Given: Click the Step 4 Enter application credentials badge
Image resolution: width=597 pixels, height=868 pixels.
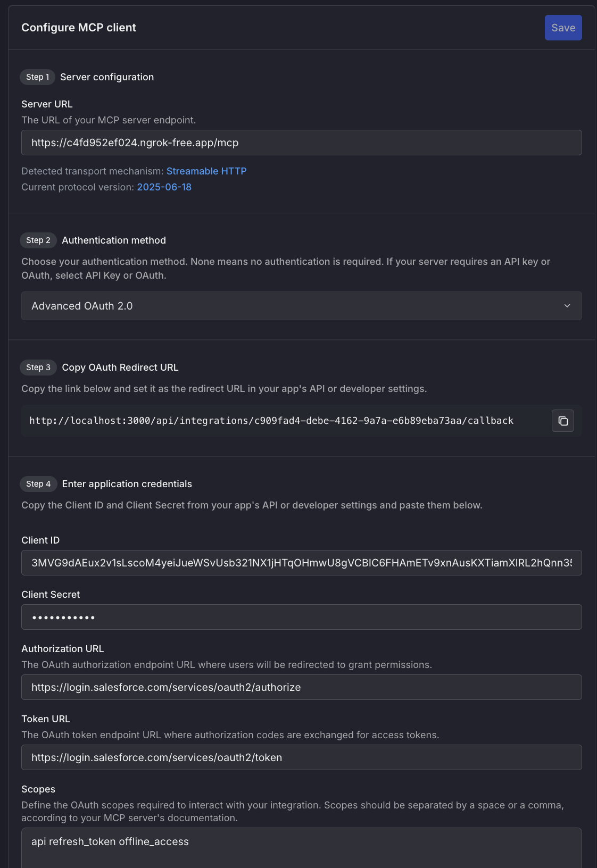Looking at the screenshot, I should coord(38,483).
